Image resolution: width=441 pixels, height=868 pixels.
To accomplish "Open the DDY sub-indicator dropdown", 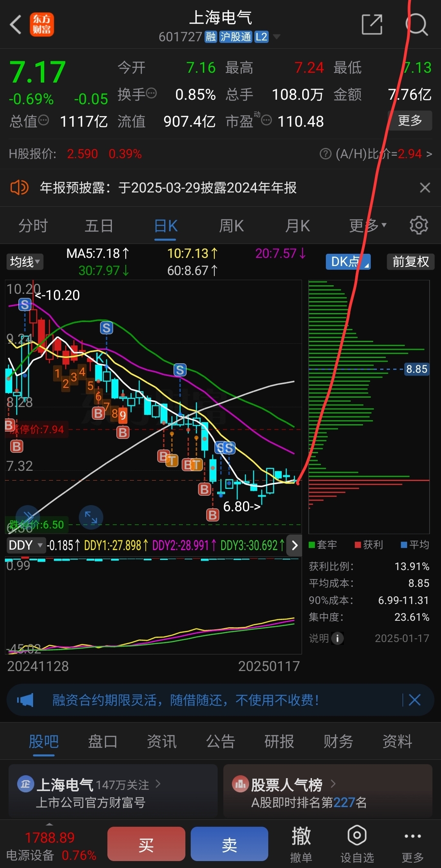I will tap(25, 545).
